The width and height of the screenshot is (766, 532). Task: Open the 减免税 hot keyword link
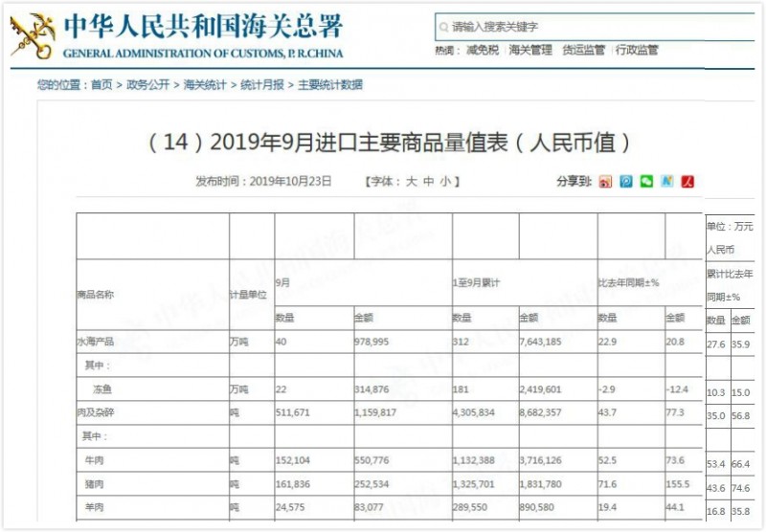482,51
